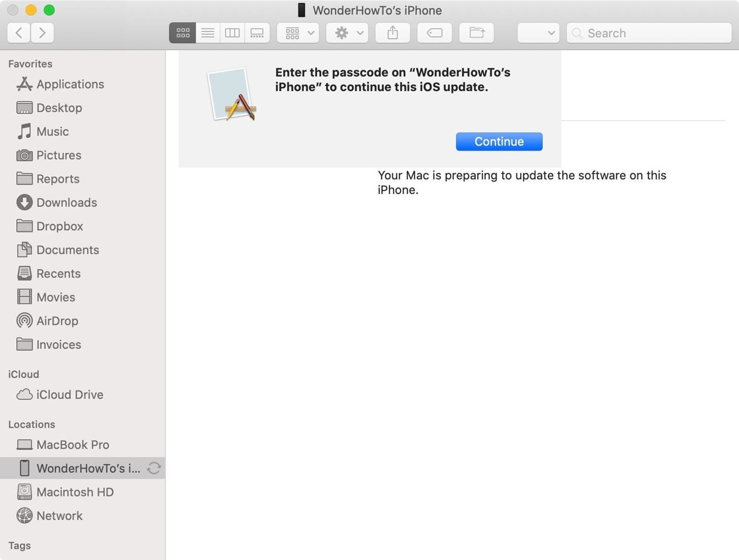Screen dimensions: 739x560
Task: Open the group-by arrangement dropdown
Action: click(x=298, y=33)
